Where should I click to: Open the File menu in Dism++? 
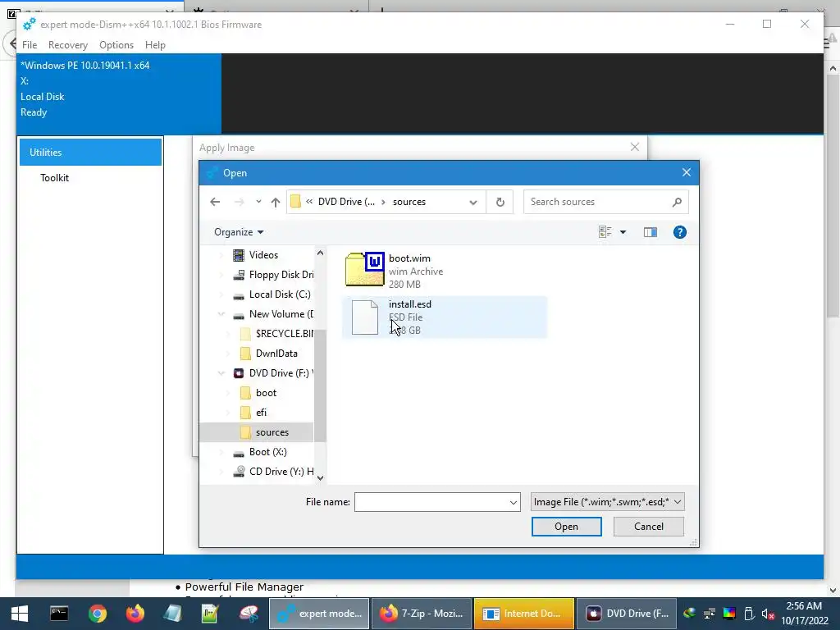[x=30, y=45]
